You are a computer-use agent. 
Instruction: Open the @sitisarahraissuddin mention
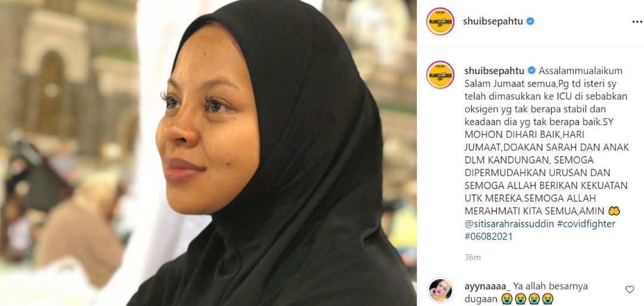[x=509, y=224]
